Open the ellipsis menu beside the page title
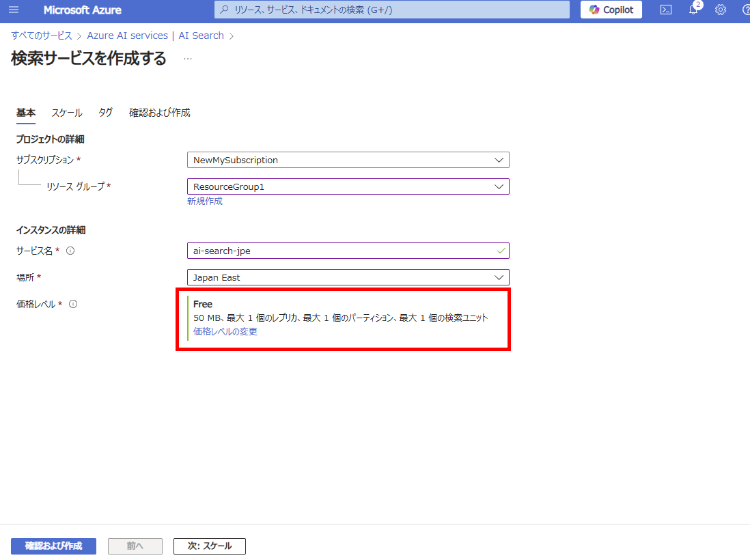The height and width of the screenshot is (560, 750). [188, 59]
